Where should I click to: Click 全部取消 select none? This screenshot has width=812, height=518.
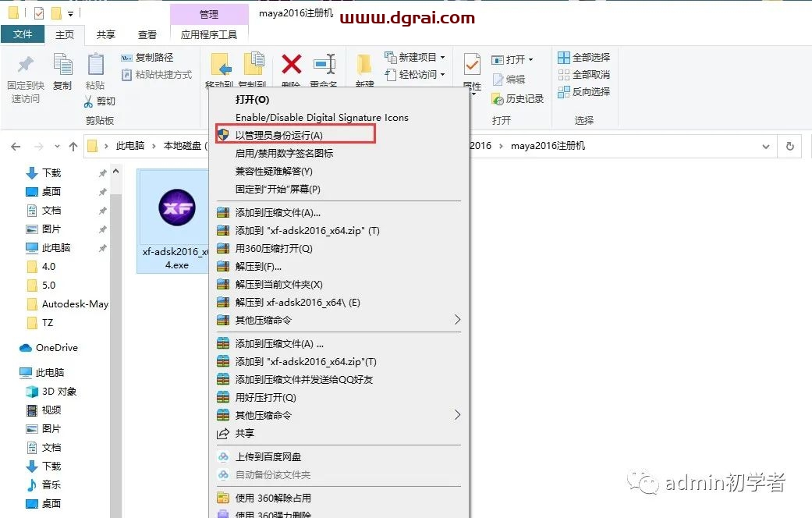coord(583,75)
